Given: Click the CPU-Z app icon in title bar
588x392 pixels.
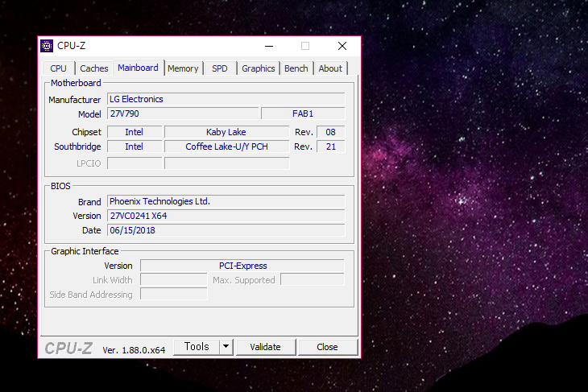Looking at the screenshot, I should (x=47, y=46).
